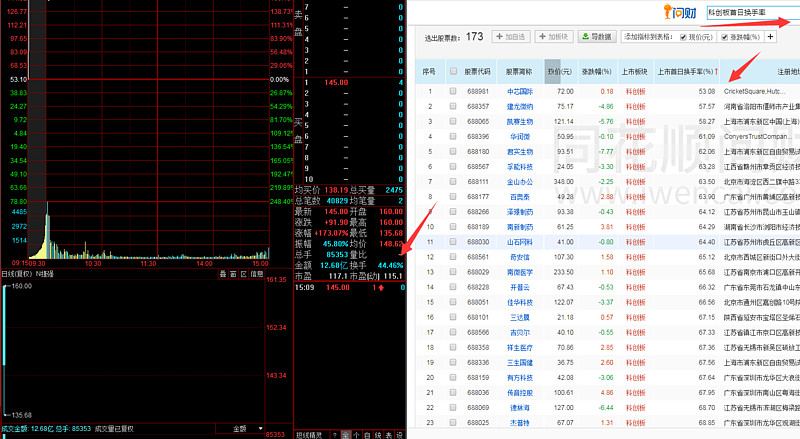Select the 自 filter in the bottom bar
Viewport: 800px width, 439px height.
(x=367, y=435)
